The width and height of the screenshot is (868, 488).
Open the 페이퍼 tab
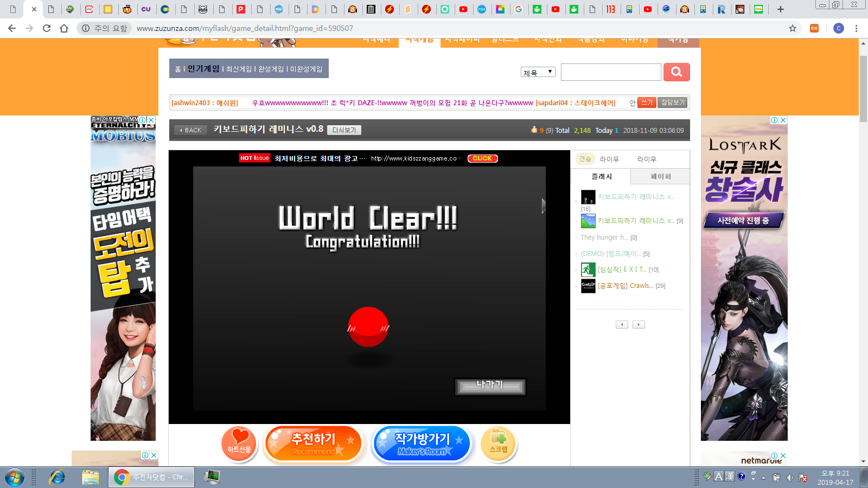tap(660, 176)
